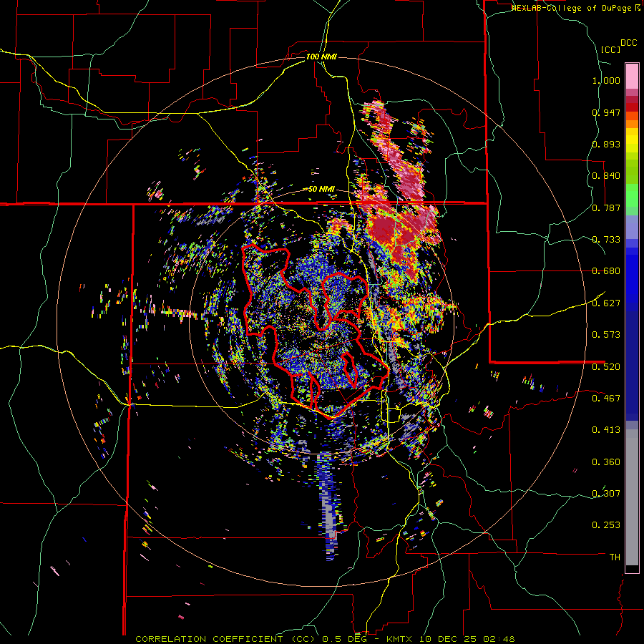Pick the yellow color bar segment
This screenshot has height=644, width=644.
click(632, 140)
